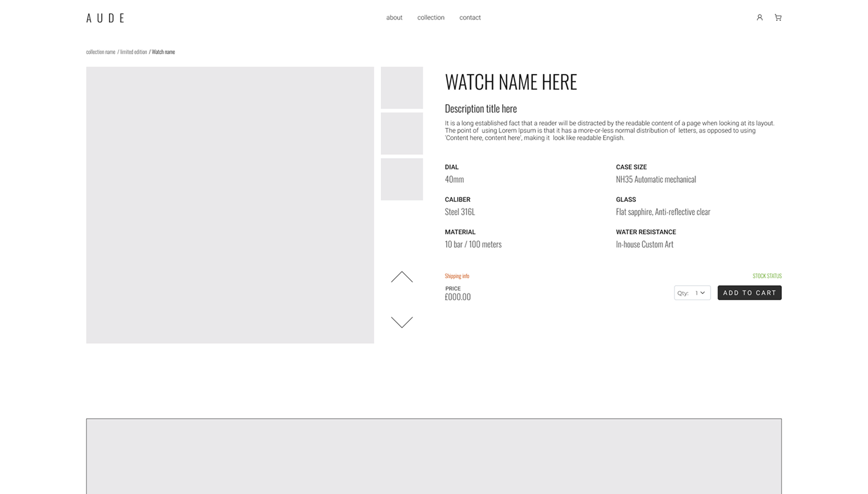The height and width of the screenshot is (494, 868).
Task: Click the down arrow below thumbnails
Action: [402, 322]
